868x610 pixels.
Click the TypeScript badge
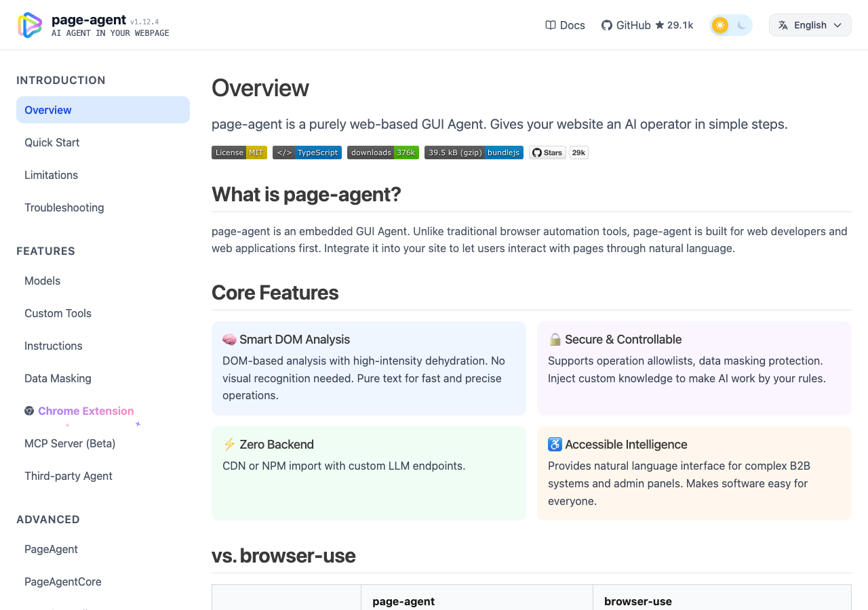tap(307, 152)
